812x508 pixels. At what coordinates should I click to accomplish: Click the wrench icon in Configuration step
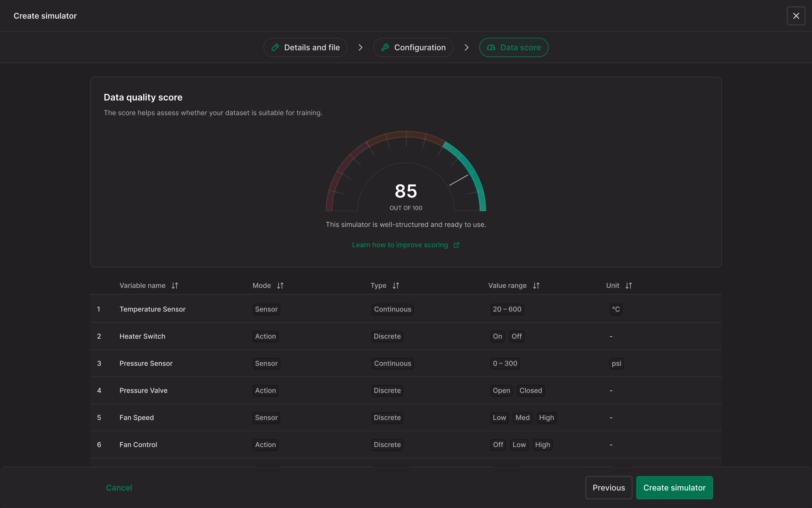click(385, 47)
